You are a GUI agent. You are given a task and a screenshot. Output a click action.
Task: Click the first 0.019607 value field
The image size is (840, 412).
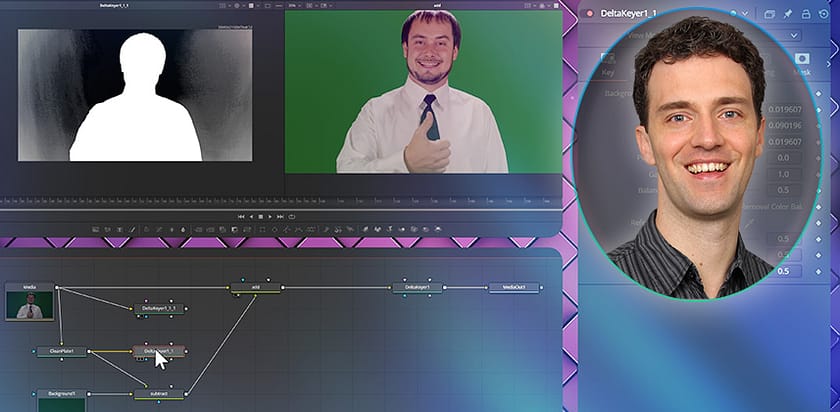[784, 110]
